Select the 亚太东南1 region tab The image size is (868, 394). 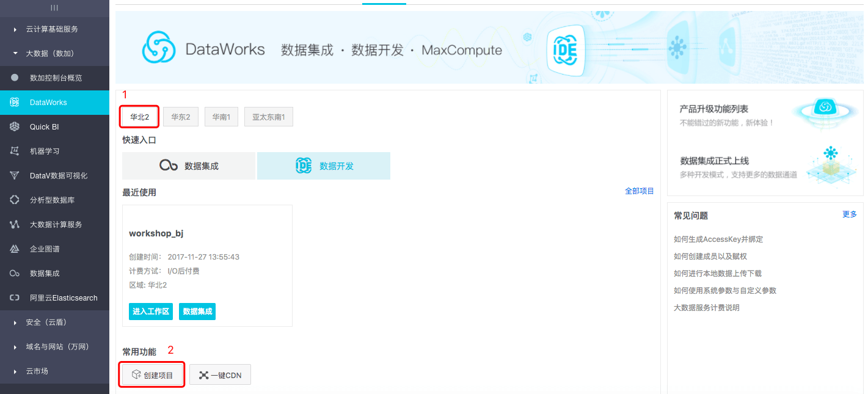pyautogui.click(x=269, y=117)
